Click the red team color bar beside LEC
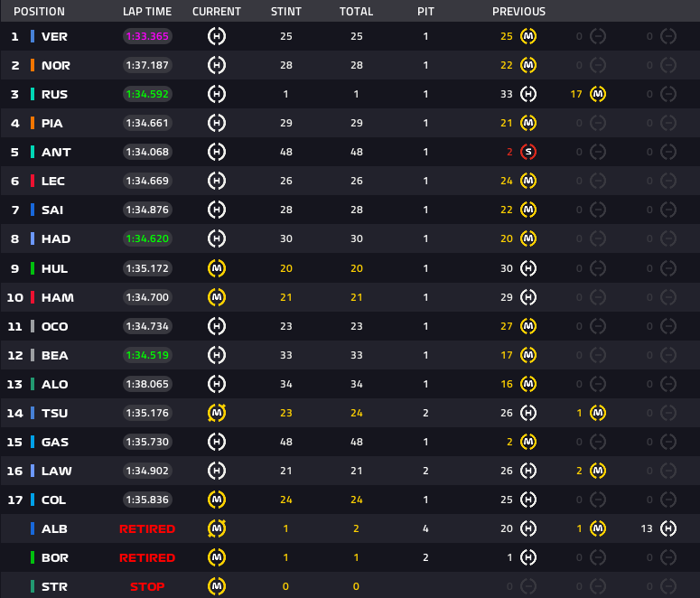 tap(33, 181)
